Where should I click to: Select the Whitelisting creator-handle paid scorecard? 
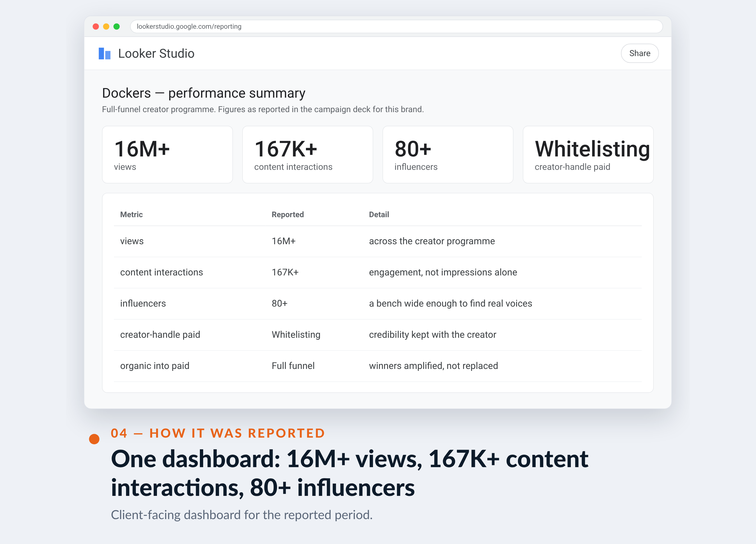588,155
